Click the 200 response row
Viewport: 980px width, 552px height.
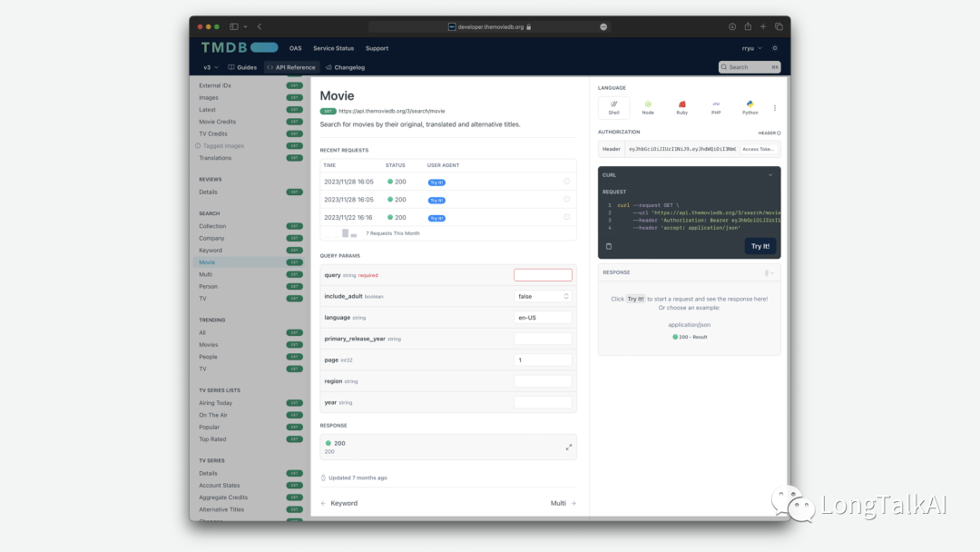(x=448, y=447)
